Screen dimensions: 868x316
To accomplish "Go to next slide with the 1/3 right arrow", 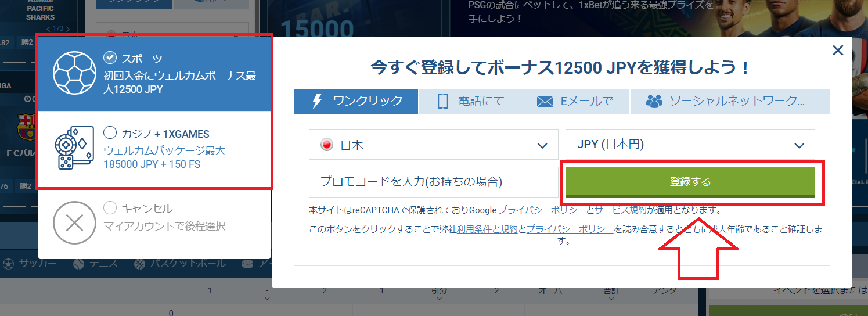I will point(67,28).
